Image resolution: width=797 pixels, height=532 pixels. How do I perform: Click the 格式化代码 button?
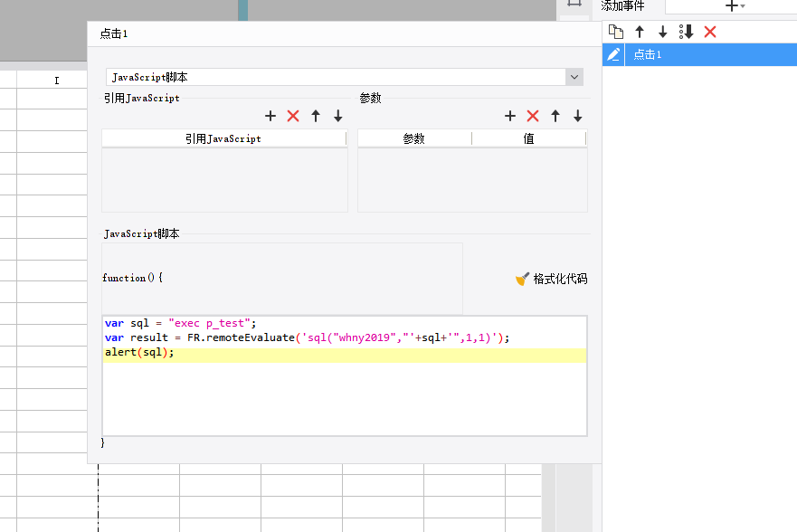[x=552, y=279]
